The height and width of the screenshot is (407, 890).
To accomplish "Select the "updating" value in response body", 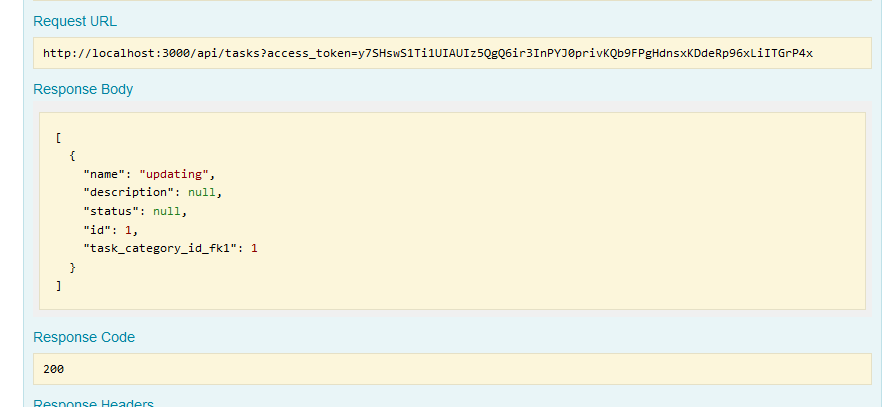I will [174, 174].
